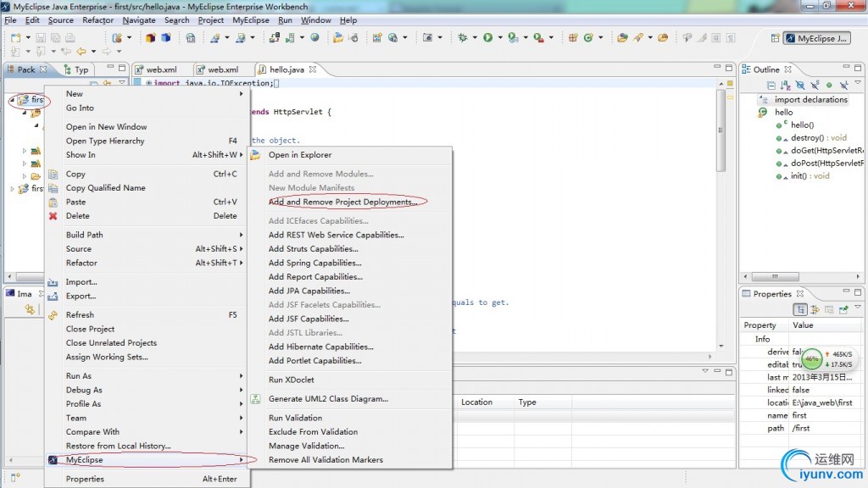Image resolution: width=868 pixels, height=488 pixels.
Task: Switch to the Typ hierarchy tab
Action: 76,69
